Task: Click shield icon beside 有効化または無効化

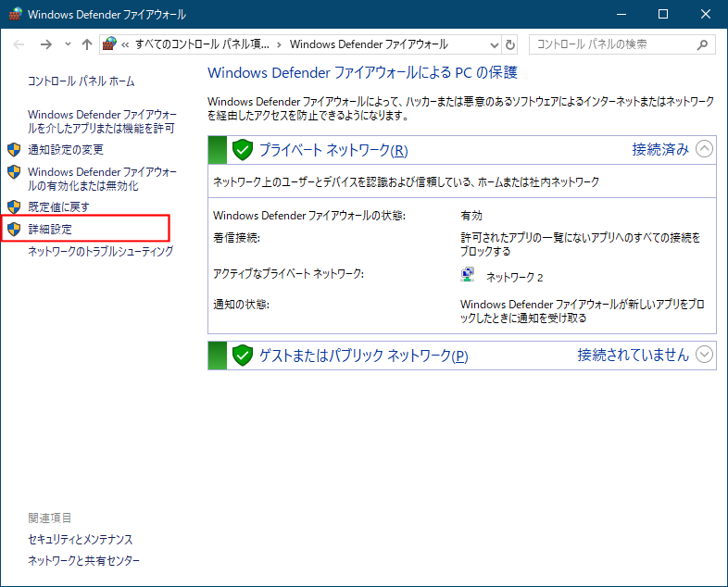Action: (x=14, y=172)
